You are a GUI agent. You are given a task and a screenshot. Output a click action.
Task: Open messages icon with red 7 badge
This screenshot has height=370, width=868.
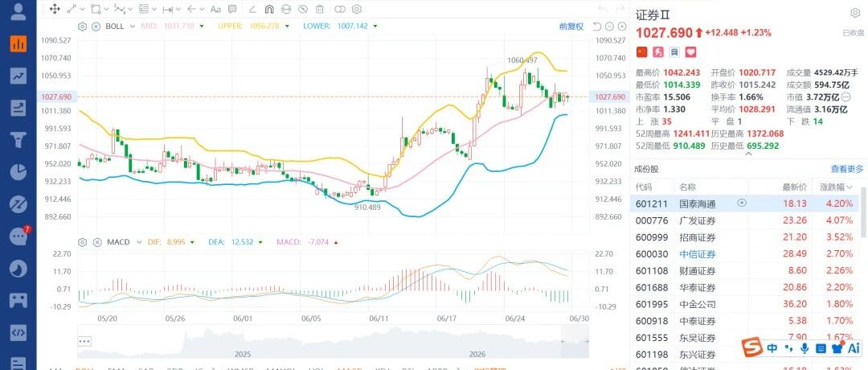(18, 236)
